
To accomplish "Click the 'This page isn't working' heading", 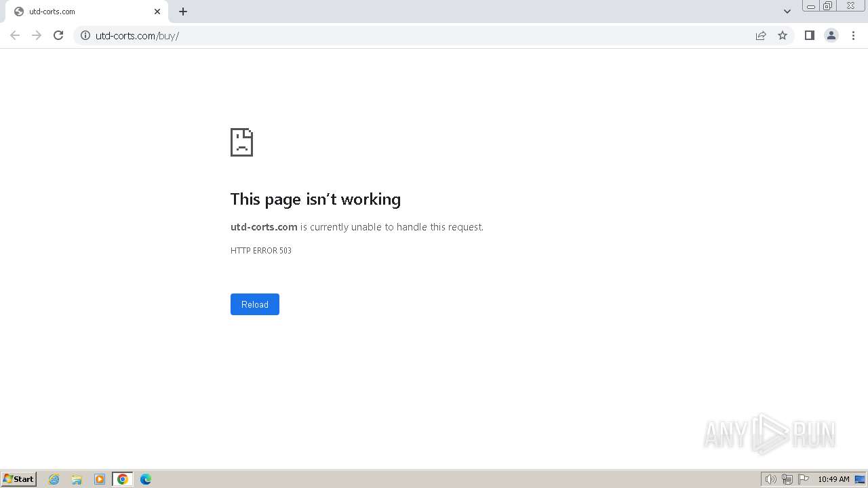I will (x=315, y=199).
